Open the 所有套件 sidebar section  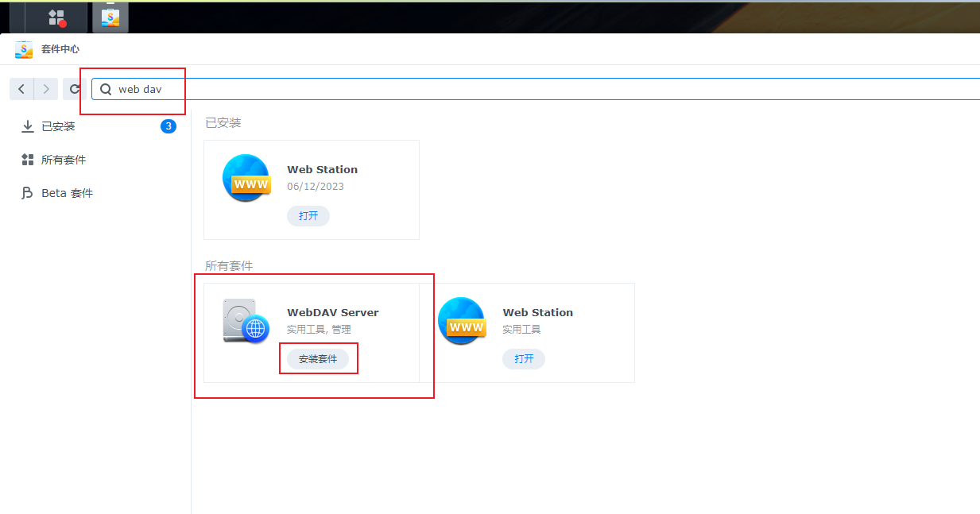[x=95, y=160]
